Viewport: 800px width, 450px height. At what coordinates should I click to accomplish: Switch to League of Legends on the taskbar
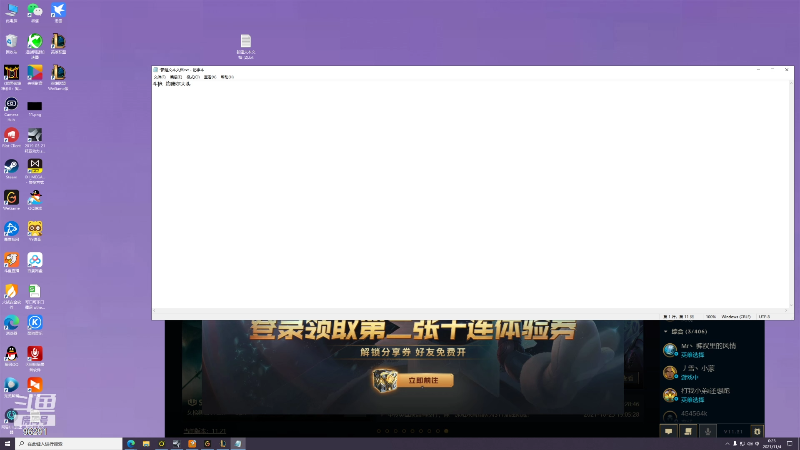coord(222,444)
